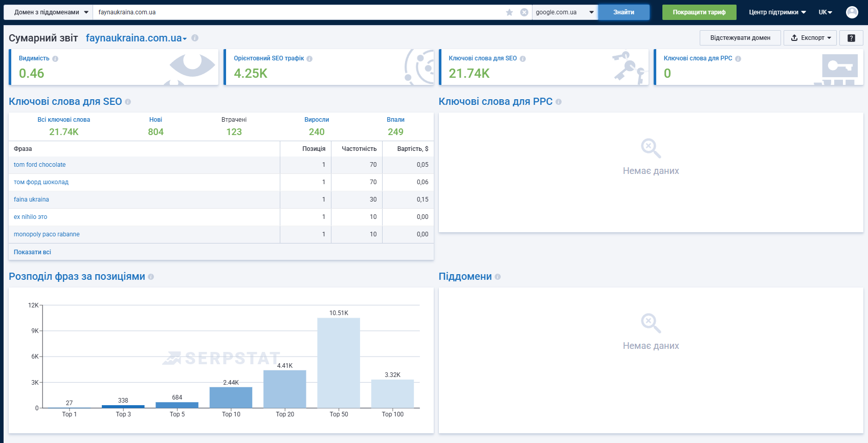The image size is (868, 443).
Task: Show info for Ключові слова для SEO card
Action: pos(523,59)
